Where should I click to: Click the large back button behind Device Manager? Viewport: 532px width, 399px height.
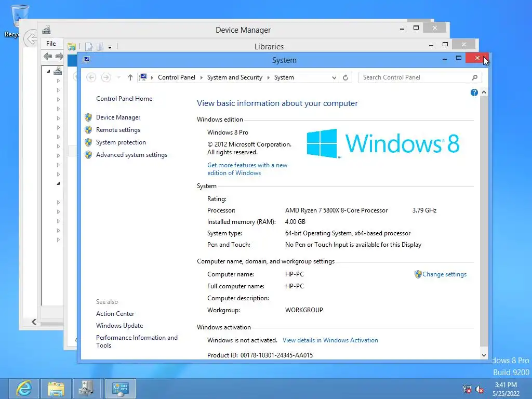pos(31,38)
